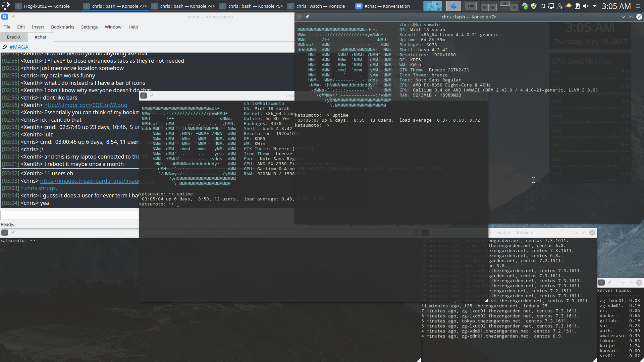Screen dimensions: 644x362
Task: Open window menu icon of bottom-left Konsole
Action: click(5, 233)
